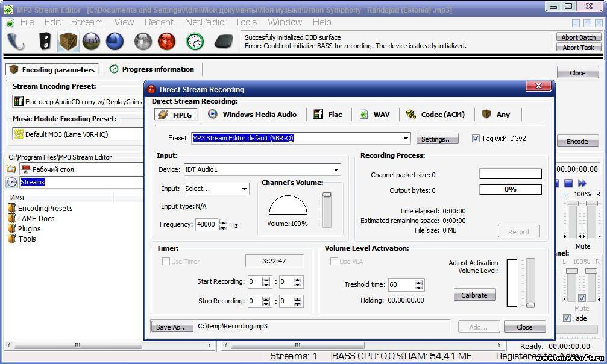Click the EncodingPresets folder icon
The image size is (607, 364).
pos(12,208)
